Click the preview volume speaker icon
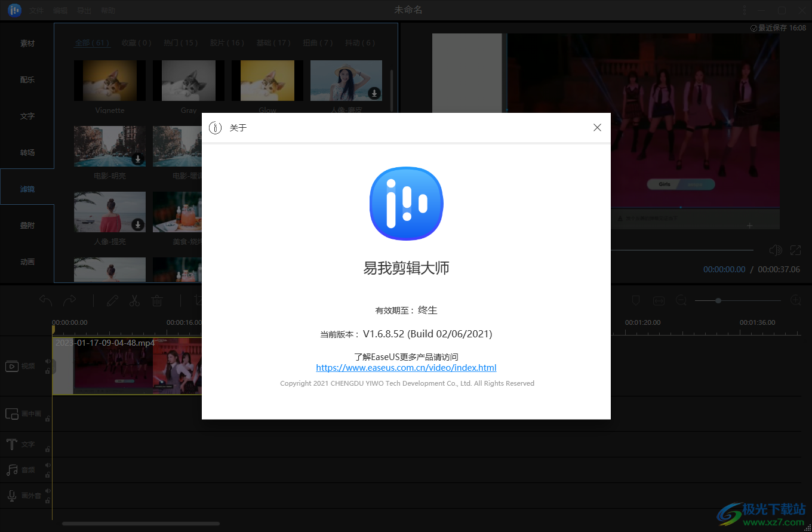 tap(776, 250)
